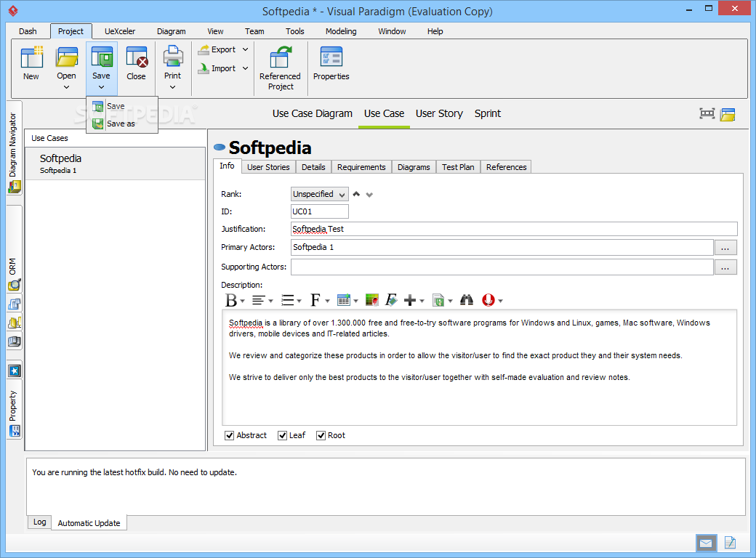Switch to the User Stories tab
The height and width of the screenshot is (558, 756).
(268, 167)
